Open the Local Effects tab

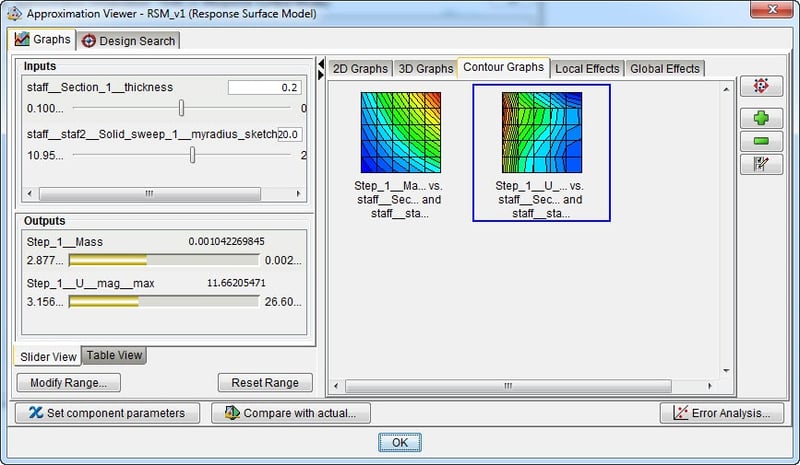point(587,68)
